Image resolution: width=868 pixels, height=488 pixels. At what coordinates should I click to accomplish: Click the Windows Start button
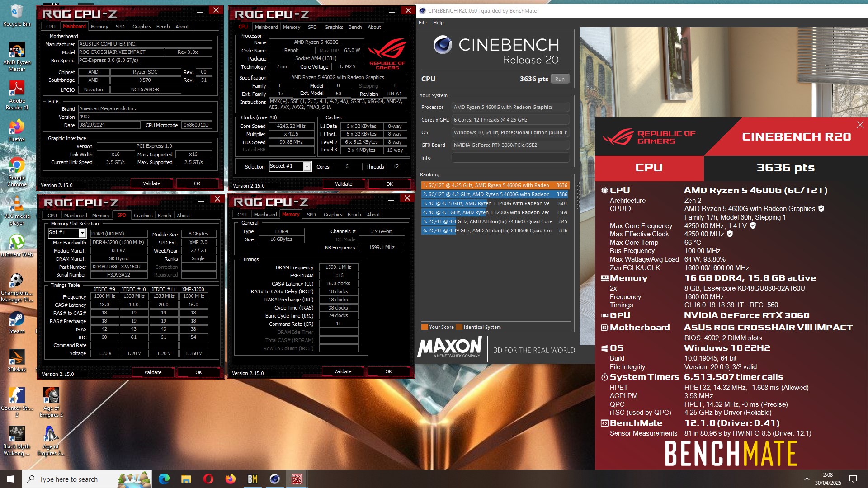[11, 479]
